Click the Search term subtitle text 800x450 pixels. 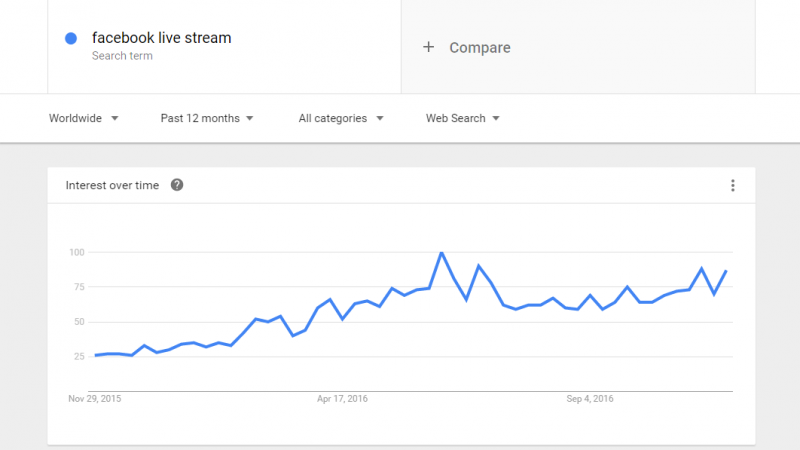pos(122,56)
